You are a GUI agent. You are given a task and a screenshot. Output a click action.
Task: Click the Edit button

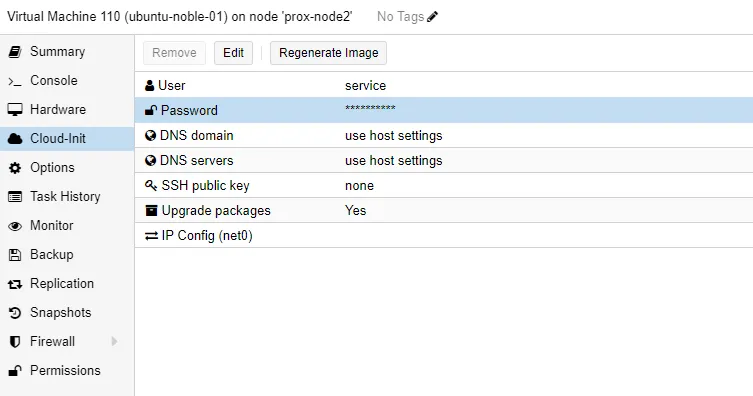[233, 53]
